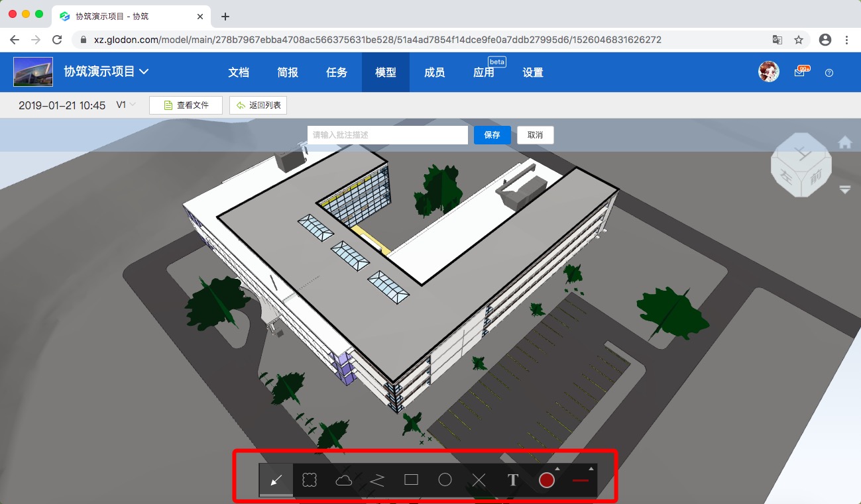The image size is (861, 504).
Task: Select the lasso region markup tool
Action: point(310,480)
